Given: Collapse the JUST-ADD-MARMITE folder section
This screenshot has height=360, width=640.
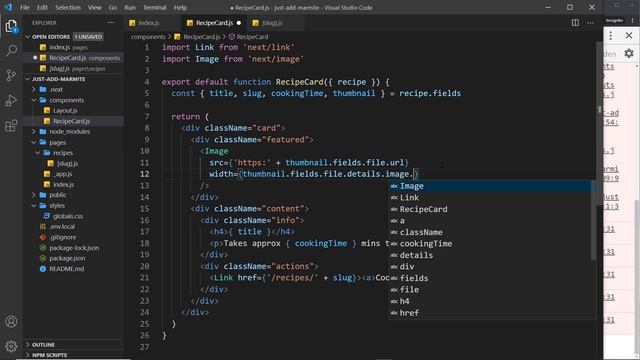Looking at the screenshot, I should pyautogui.click(x=28, y=79).
